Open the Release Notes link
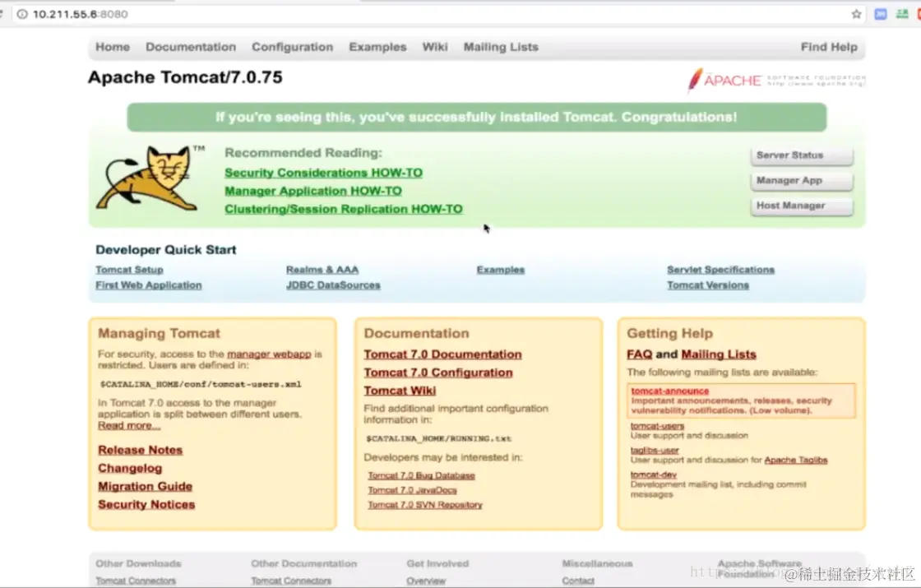 click(x=140, y=450)
